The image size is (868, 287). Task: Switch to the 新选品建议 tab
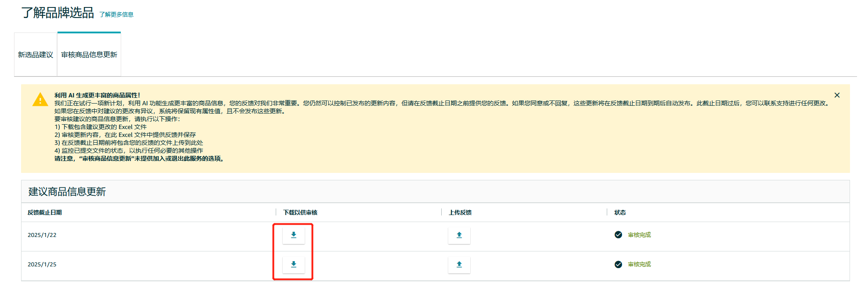point(36,55)
